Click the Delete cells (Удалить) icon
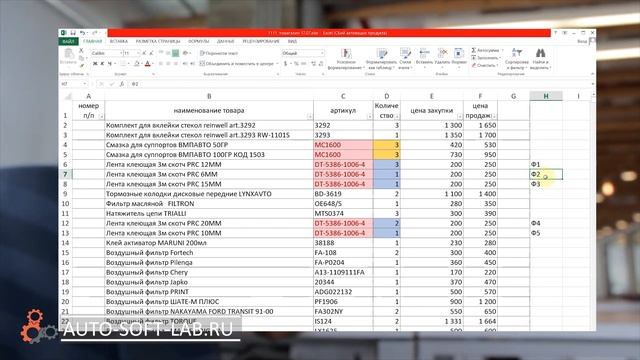This screenshot has height=360, width=640. (442, 53)
